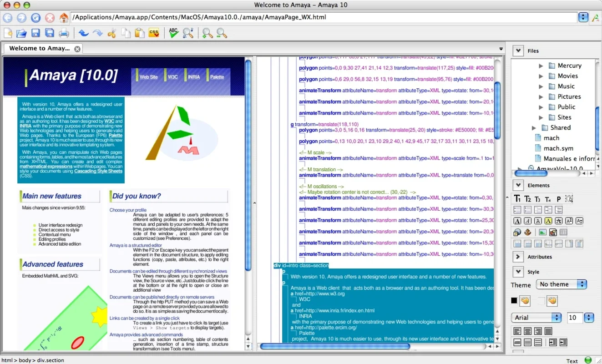Align text left in Style panel
Viewport: 602px width, 364px height.
(517, 331)
